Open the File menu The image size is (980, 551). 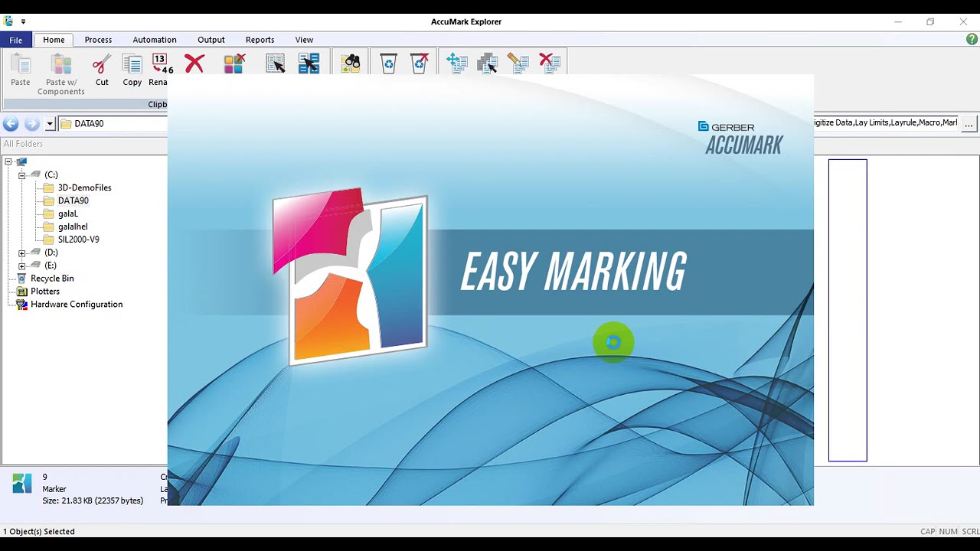coord(16,40)
